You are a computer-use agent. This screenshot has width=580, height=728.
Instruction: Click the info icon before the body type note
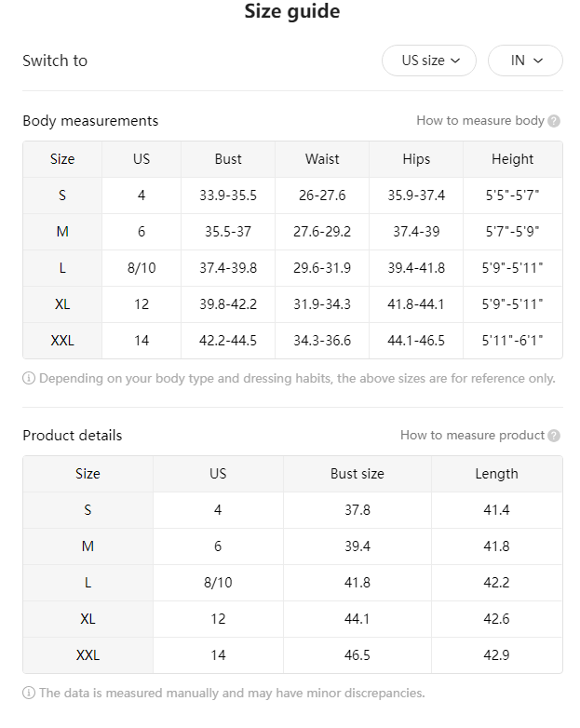[x=29, y=378]
